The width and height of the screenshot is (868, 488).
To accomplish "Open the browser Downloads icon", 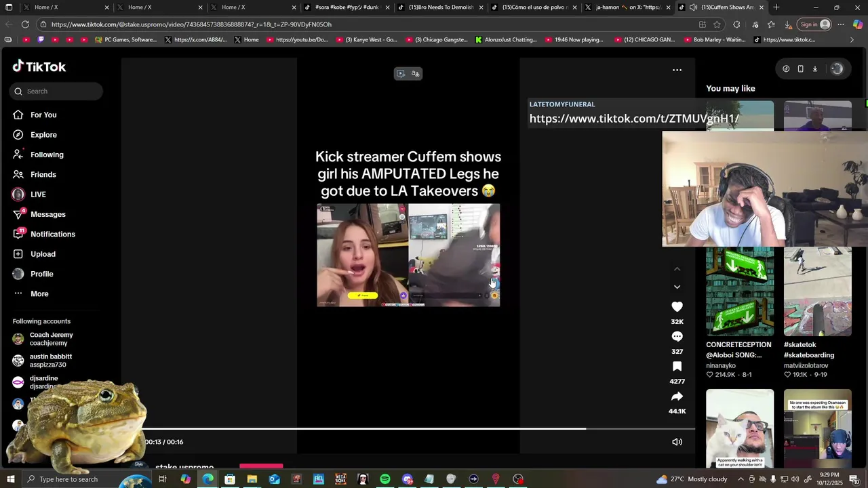I will (787, 24).
